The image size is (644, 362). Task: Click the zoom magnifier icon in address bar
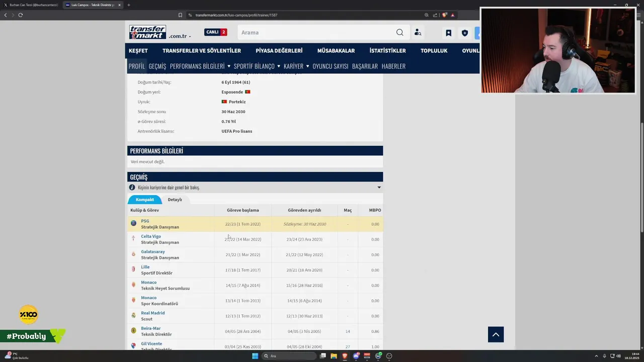tap(427, 15)
